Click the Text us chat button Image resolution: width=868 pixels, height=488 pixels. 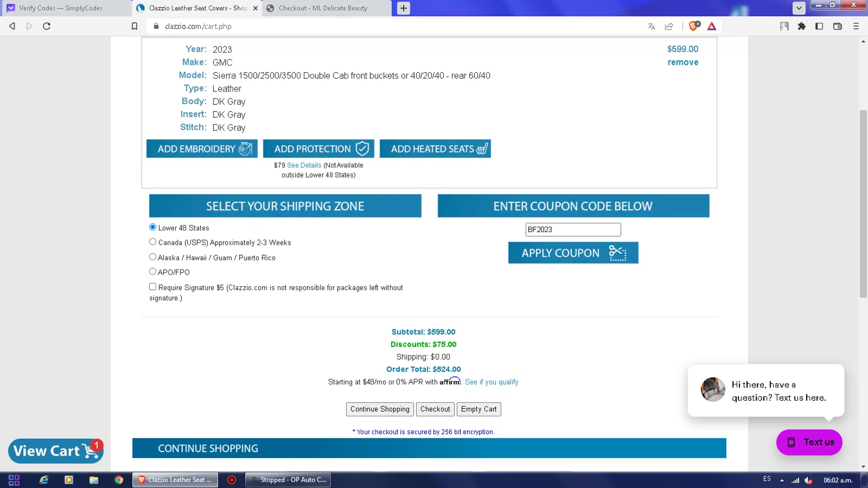(x=809, y=442)
